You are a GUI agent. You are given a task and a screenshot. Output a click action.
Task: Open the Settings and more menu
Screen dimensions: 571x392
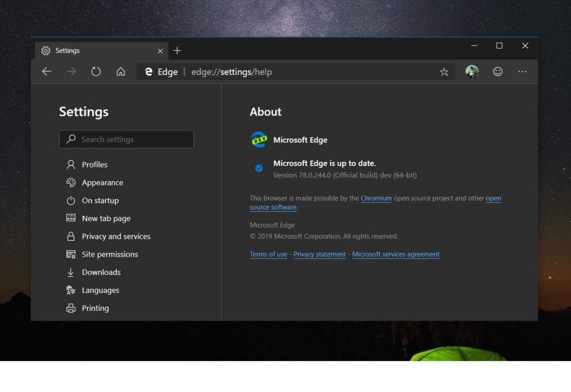(x=522, y=71)
